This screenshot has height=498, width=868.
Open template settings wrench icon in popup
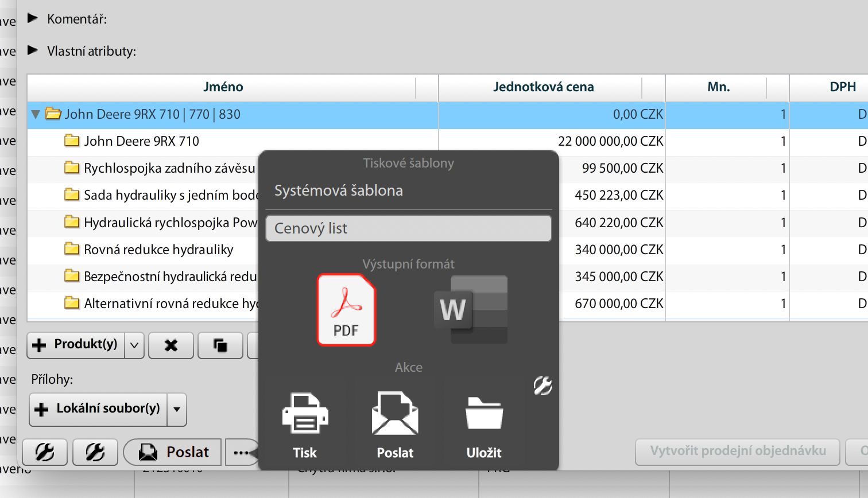[x=542, y=386]
